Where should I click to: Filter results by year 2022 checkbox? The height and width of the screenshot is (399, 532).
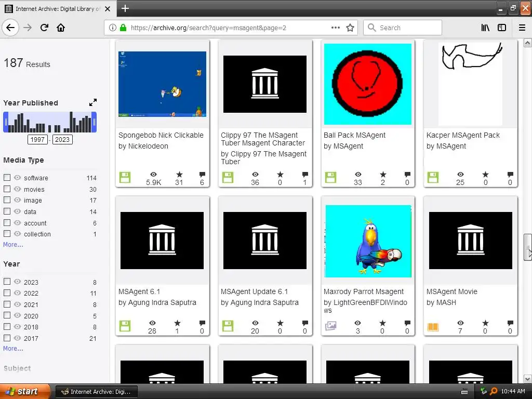point(7,292)
